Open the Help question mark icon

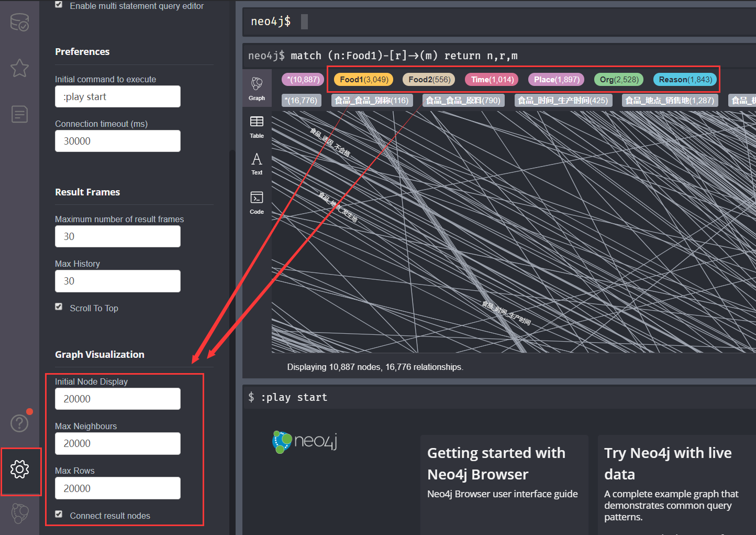(19, 423)
